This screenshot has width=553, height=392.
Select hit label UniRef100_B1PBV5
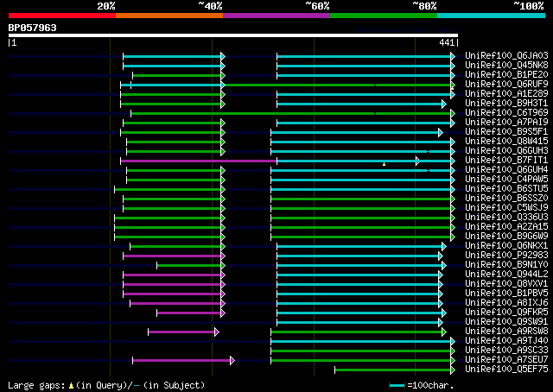pyautogui.click(x=506, y=294)
